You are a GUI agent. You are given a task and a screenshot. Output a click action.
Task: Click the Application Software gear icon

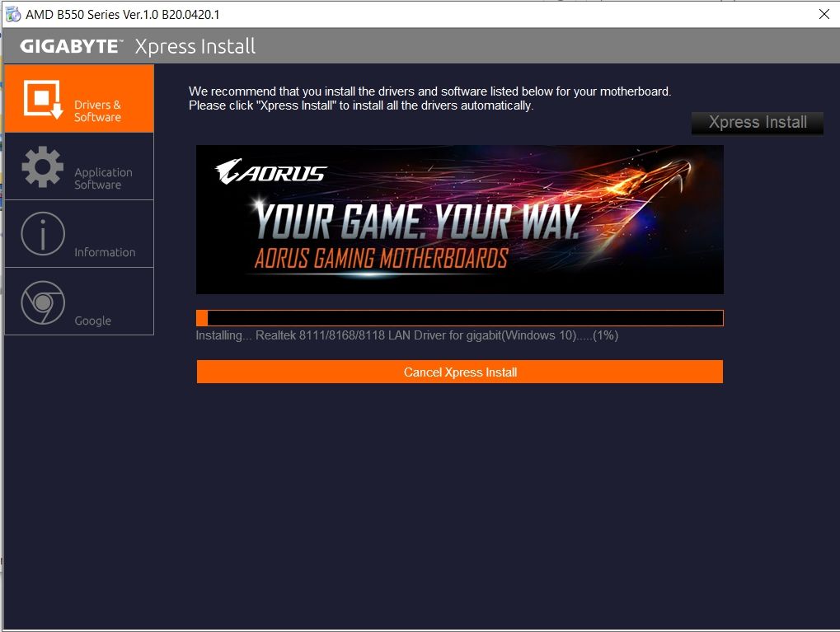43,166
